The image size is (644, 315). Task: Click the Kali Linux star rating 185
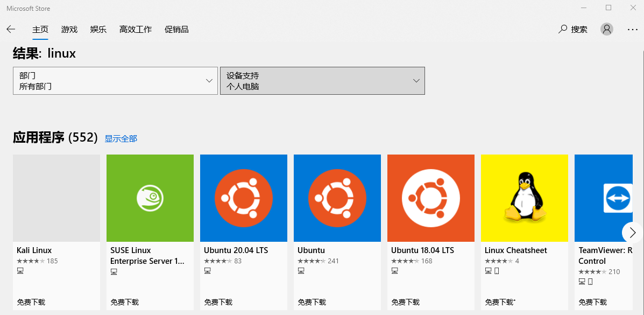coord(37,261)
